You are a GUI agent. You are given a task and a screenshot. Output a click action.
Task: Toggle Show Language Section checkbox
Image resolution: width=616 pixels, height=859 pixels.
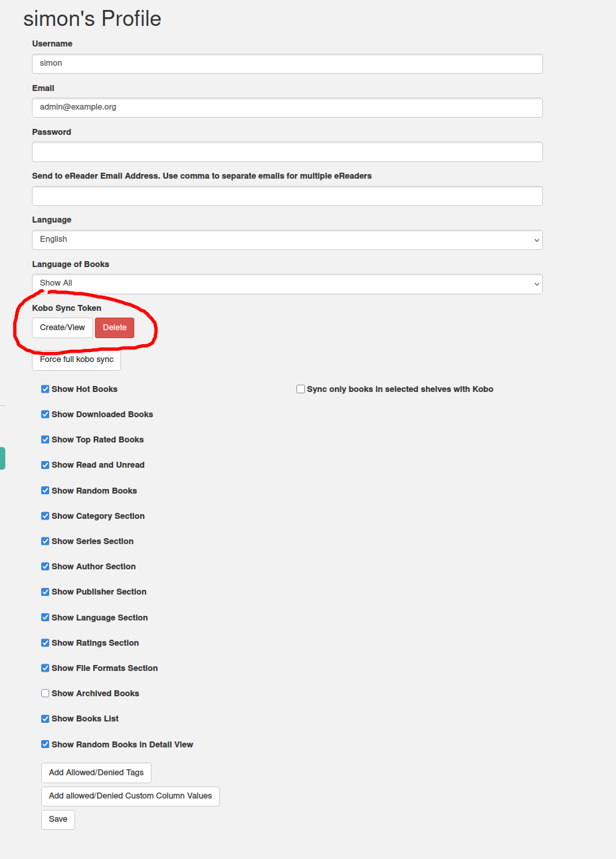45,618
